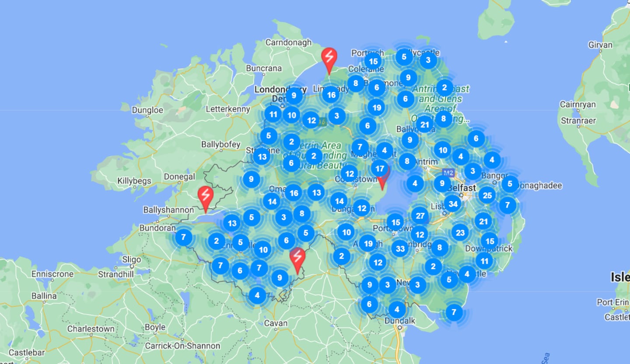Viewport: 630px width, 364px height.
Task: Select the Letterkenny town label
Action: point(228,109)
